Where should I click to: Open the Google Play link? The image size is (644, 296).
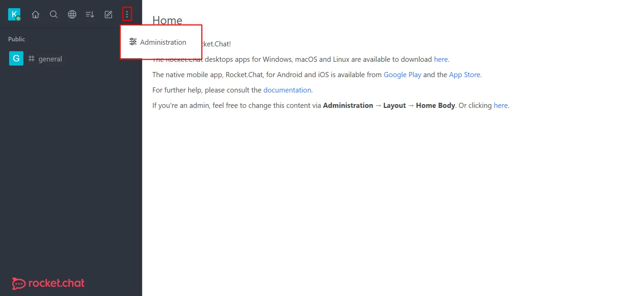click(x=402, y=75)
